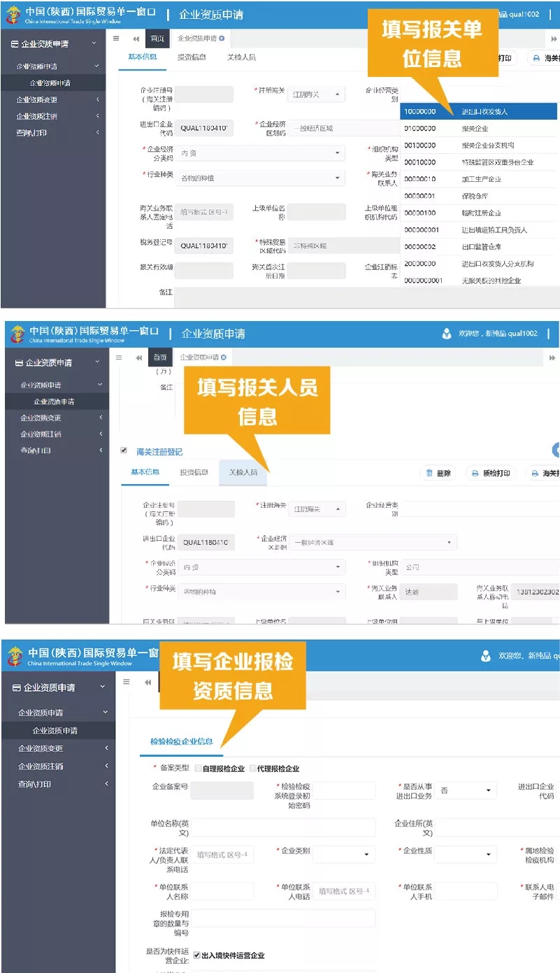Check the 代理报检企业 checkbox
Viewport: 560px width, 973px height.
(252, 768)
